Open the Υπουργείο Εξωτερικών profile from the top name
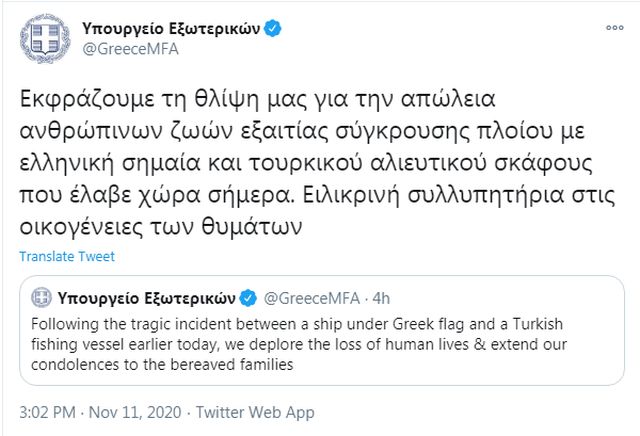 tap(171, 27)
